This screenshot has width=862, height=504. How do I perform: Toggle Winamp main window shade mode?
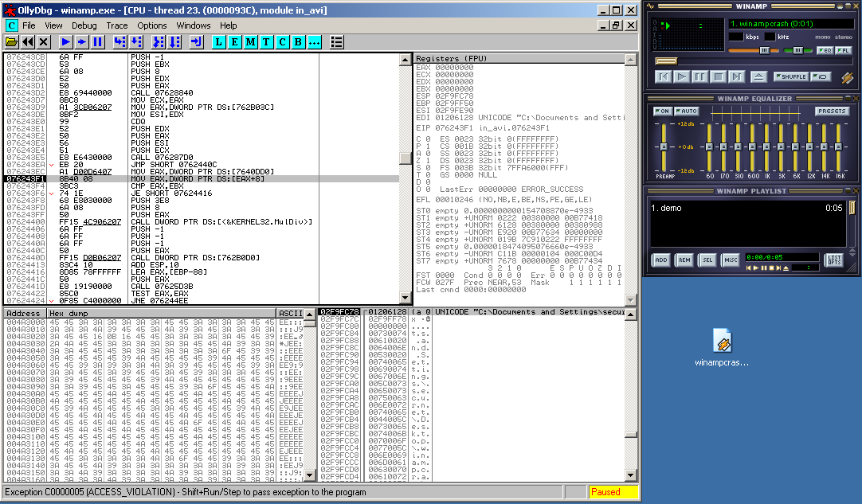pos(847,6)
